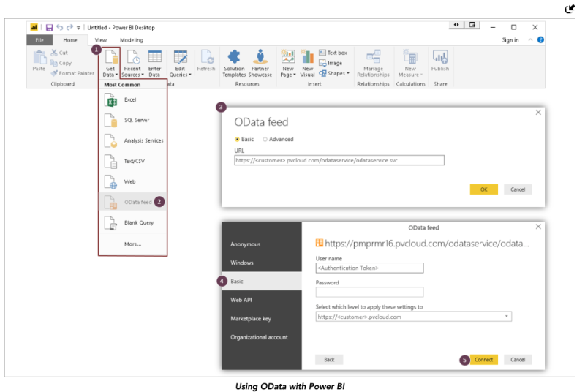Open Edit Queries dropdown
This screenshot has width=585, height=392.
(x=180, y=64)
